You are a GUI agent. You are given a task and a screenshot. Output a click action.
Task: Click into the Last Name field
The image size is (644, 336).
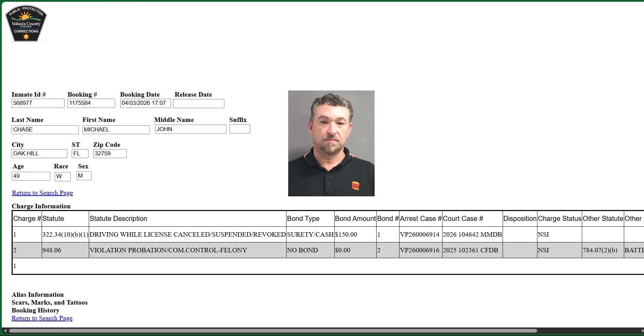coord(45,130)
